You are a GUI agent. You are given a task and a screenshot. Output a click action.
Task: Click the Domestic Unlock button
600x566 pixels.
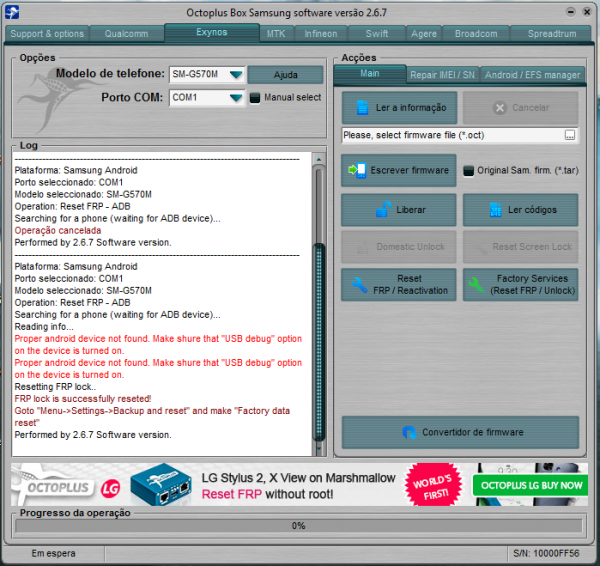(399, 247)
